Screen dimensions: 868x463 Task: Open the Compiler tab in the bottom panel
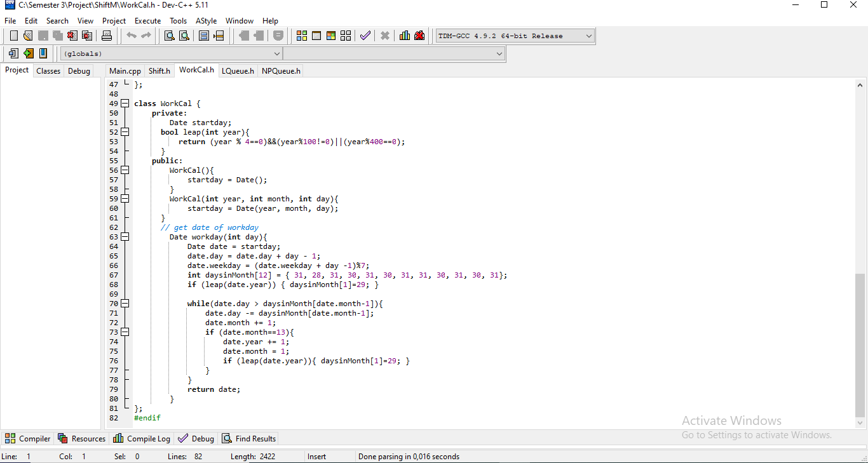point(27,438)
